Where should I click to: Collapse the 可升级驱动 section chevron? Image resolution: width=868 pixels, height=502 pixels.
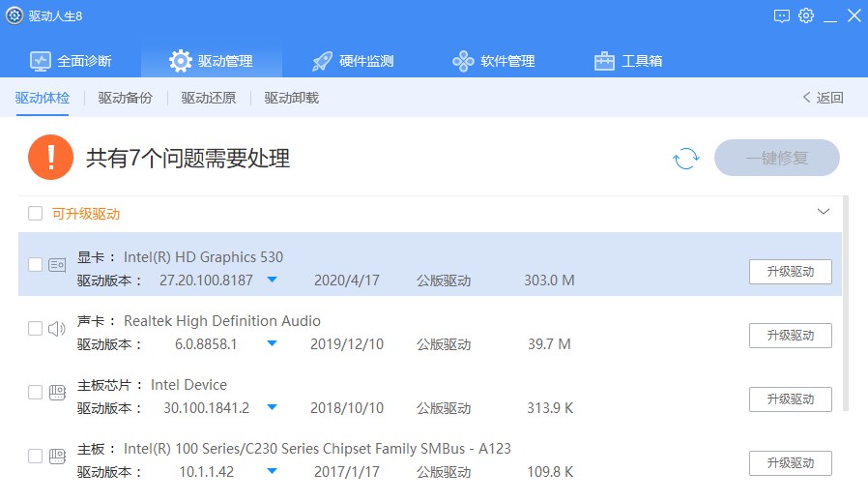tap(824, 212)
